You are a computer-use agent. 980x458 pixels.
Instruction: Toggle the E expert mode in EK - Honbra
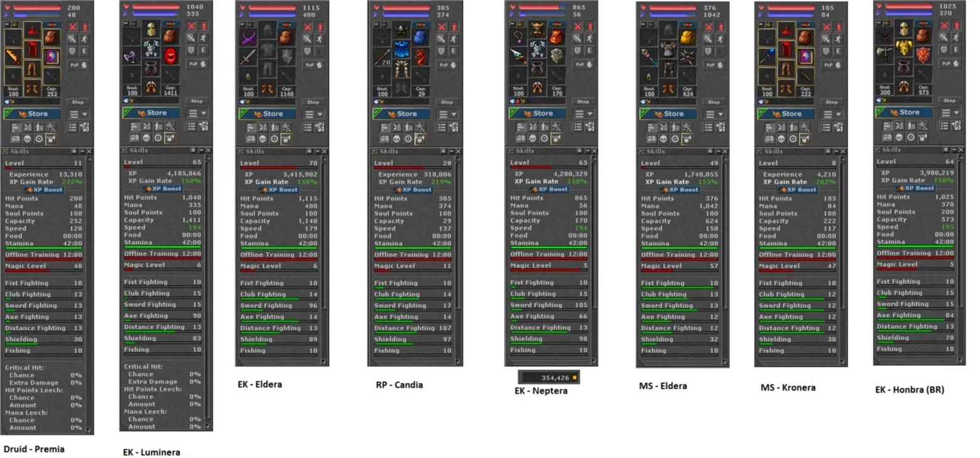(x=955, y=49)
